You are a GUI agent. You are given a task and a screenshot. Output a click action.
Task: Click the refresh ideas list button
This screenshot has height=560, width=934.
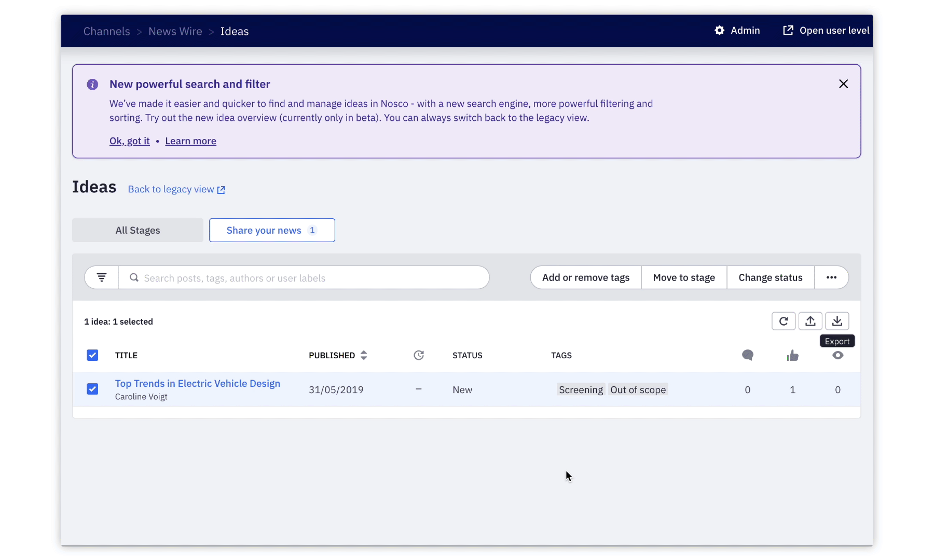point(784,321)
